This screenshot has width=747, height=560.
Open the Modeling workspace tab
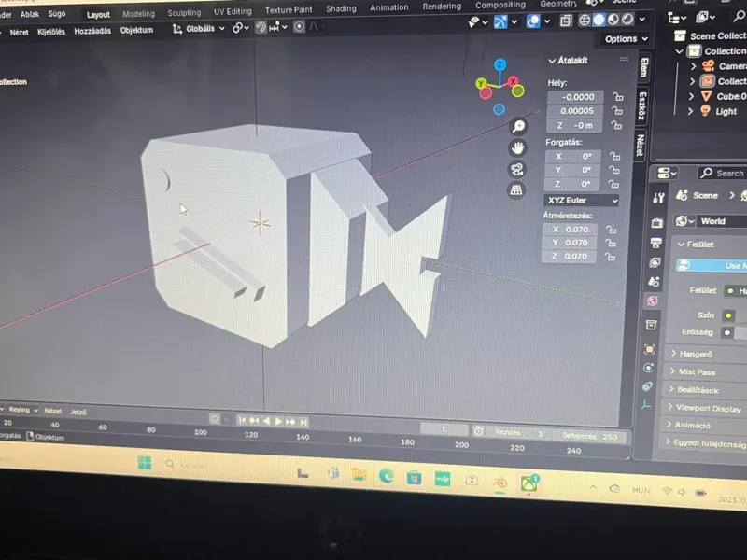pos(138,14)
